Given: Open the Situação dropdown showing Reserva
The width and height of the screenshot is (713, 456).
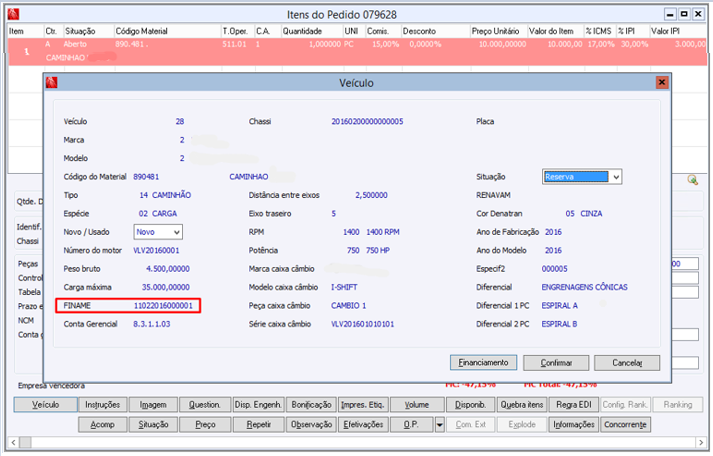Looking at the screenshot, I should click(616, 177).
